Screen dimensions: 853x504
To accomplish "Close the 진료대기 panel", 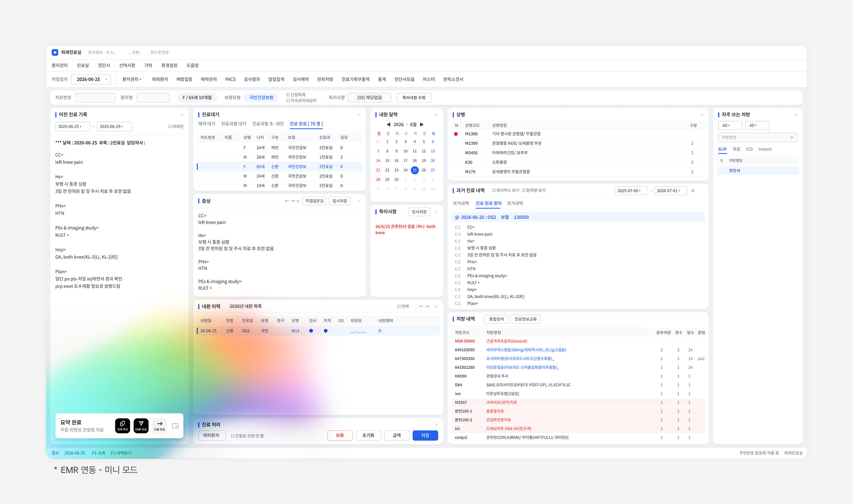I will [359, 114].
